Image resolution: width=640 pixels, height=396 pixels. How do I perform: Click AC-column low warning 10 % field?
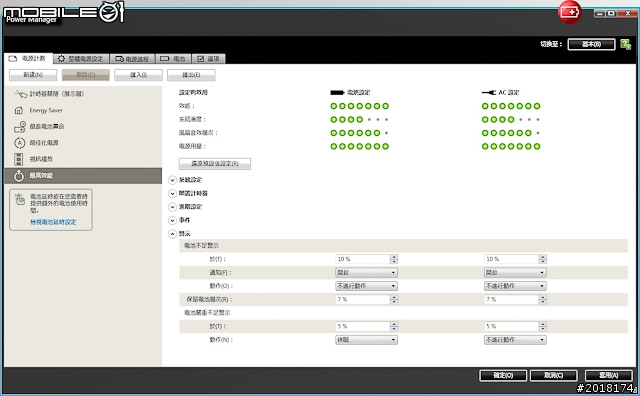click(511, 259)
